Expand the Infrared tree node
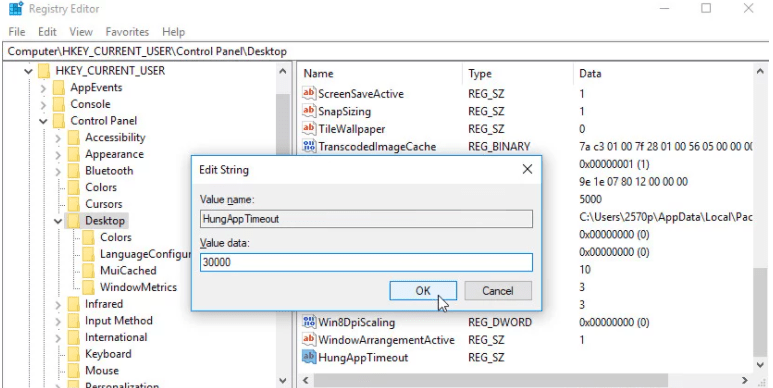The width and height of the screenshot is (773, 388). [x=58, y=305]
